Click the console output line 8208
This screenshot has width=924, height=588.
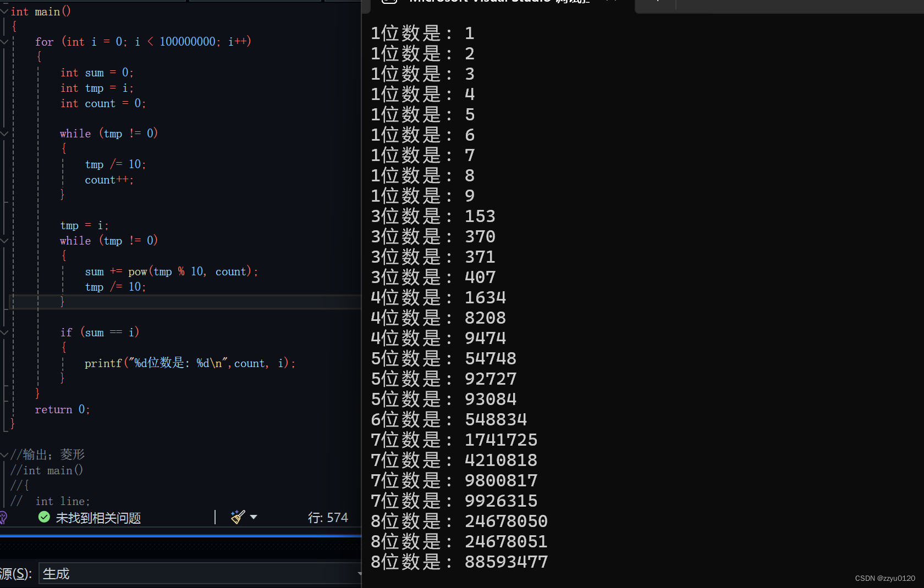(x=438, y=318)
